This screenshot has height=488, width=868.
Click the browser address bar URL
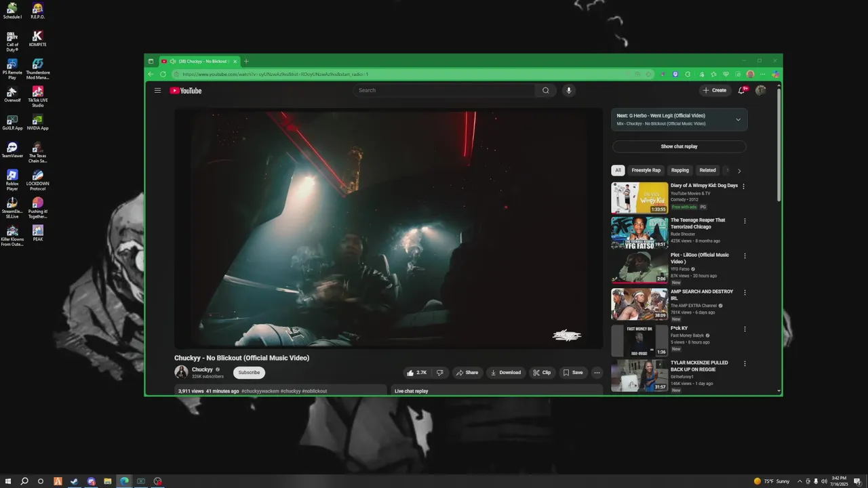275,74
